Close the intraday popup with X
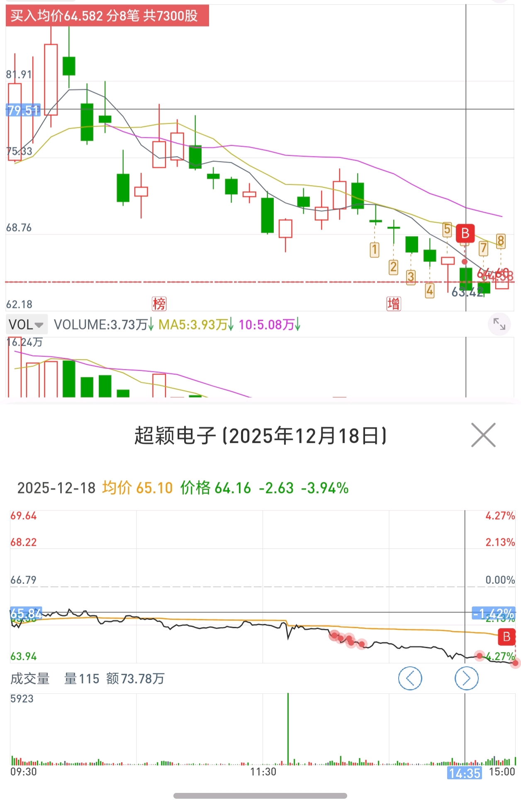Screen dimensions: 521x812 click(x=483, y=435)
